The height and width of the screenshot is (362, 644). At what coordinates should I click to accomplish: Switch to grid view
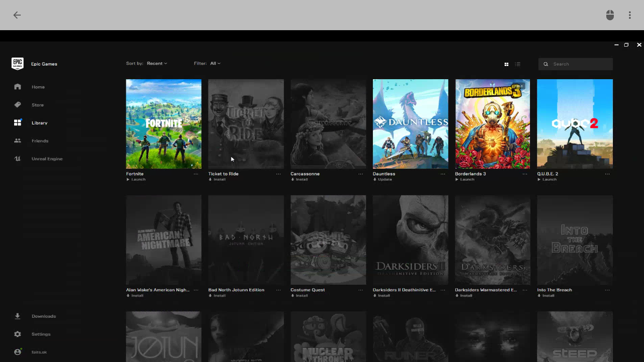(x=506, y=64)
